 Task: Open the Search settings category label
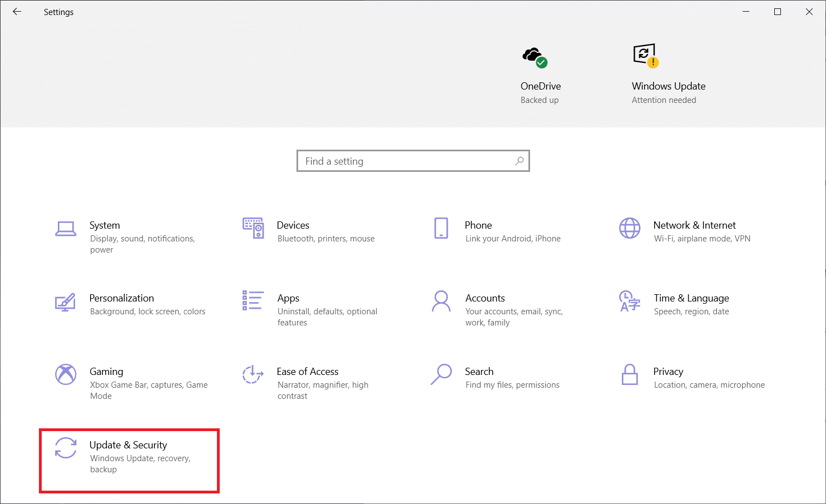point(479,372)
